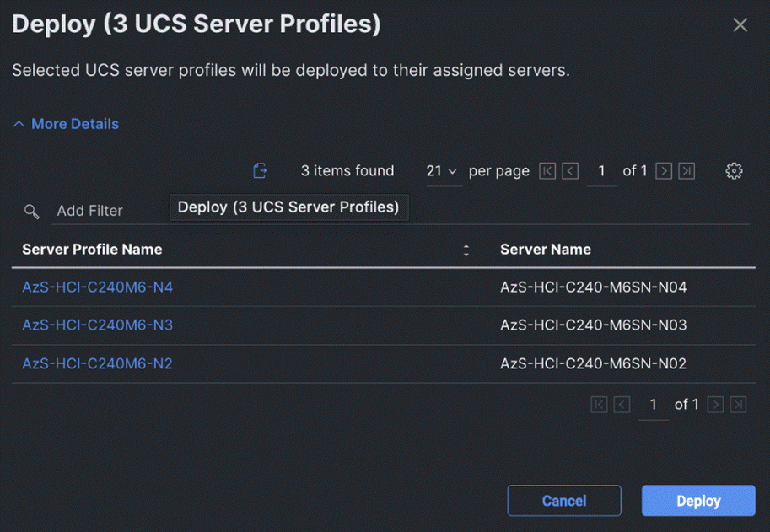770x532 pixels.
Task: Click the previous page arrow in bottom pagination
Action: coord(622,405)
